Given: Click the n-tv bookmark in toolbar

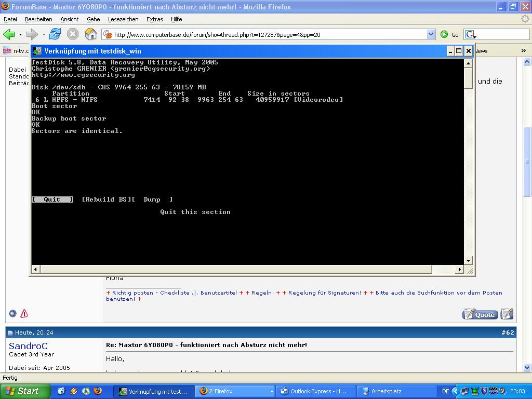Looking at the screenshot, I should tap(16, 51).
